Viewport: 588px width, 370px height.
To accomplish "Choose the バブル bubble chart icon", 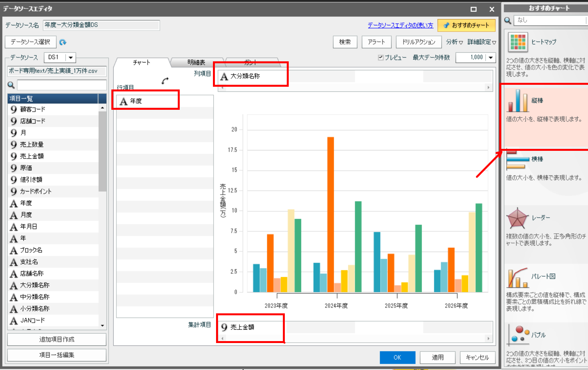I will (x=518, y=336).
